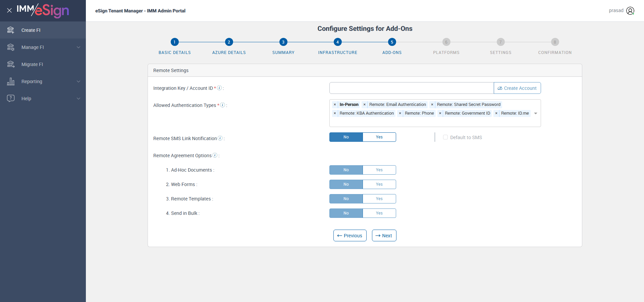This screenshot has height=302, width=644.
Task: Go to step 2 Azure Details
Action: click(229, 42)
